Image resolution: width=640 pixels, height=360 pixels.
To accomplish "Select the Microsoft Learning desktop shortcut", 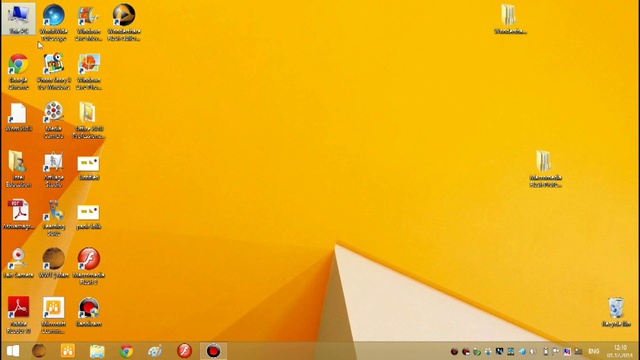I will (53, 315).
